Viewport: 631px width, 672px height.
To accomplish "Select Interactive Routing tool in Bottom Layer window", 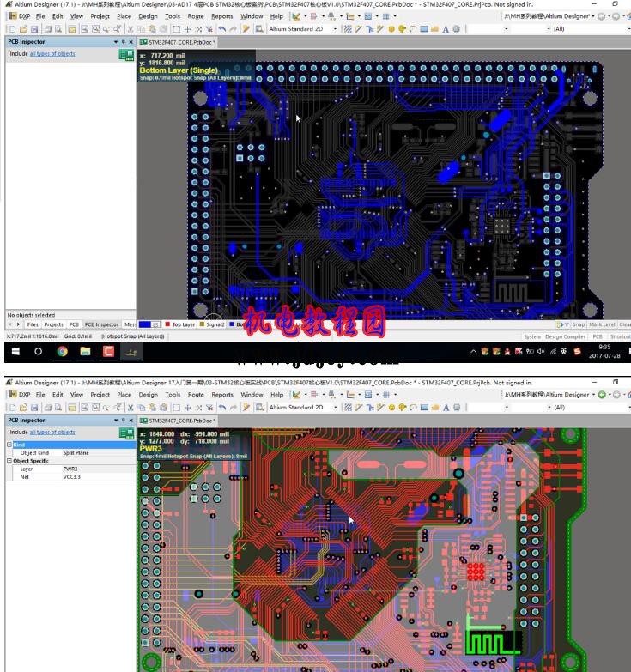I will coord(358,29).
